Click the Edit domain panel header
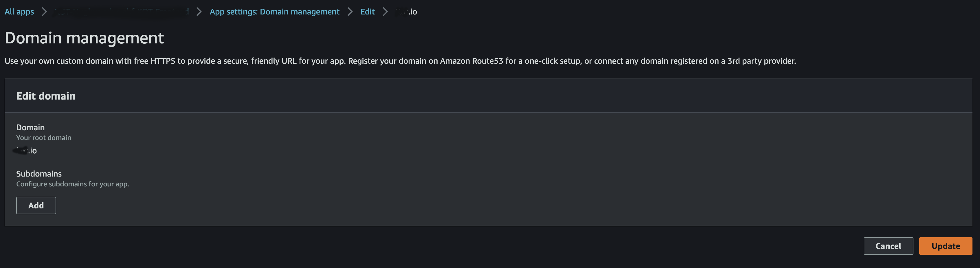 pos(46,96)
